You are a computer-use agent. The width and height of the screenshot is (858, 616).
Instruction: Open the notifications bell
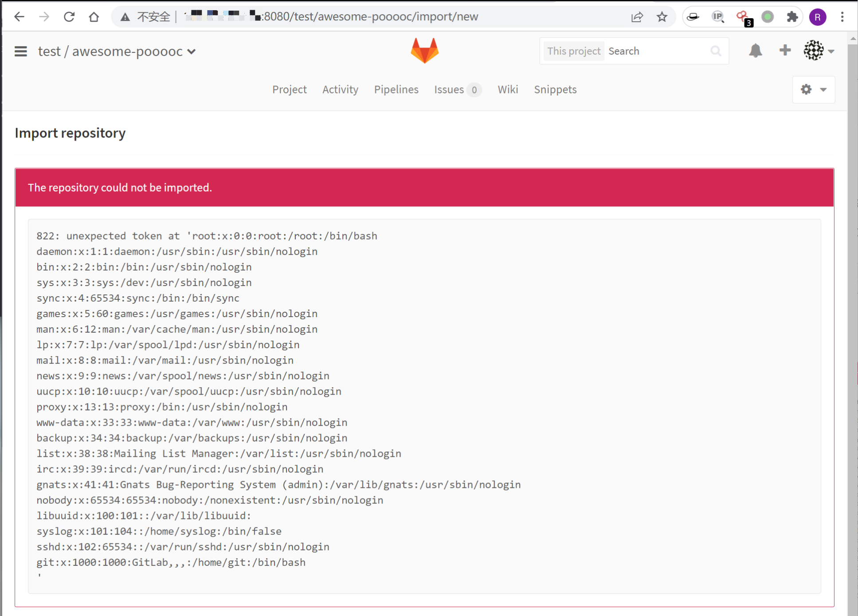click(x=755, y=51)
